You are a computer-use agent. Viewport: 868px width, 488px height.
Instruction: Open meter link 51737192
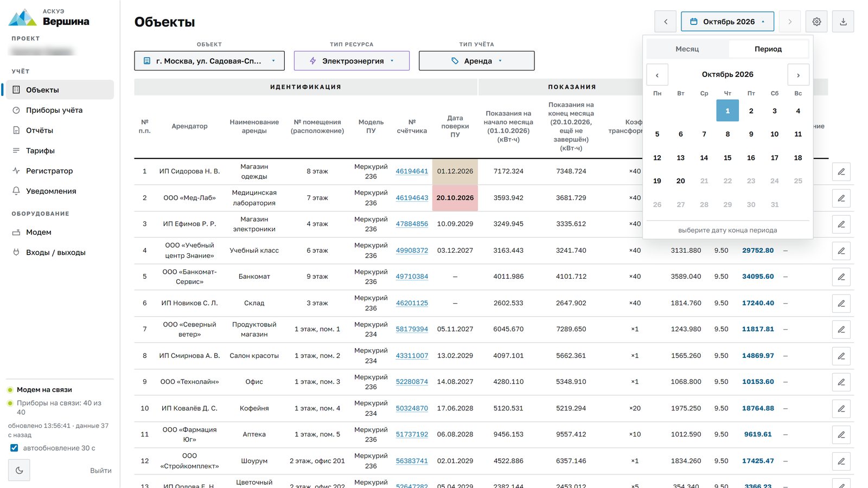point(412,434)
